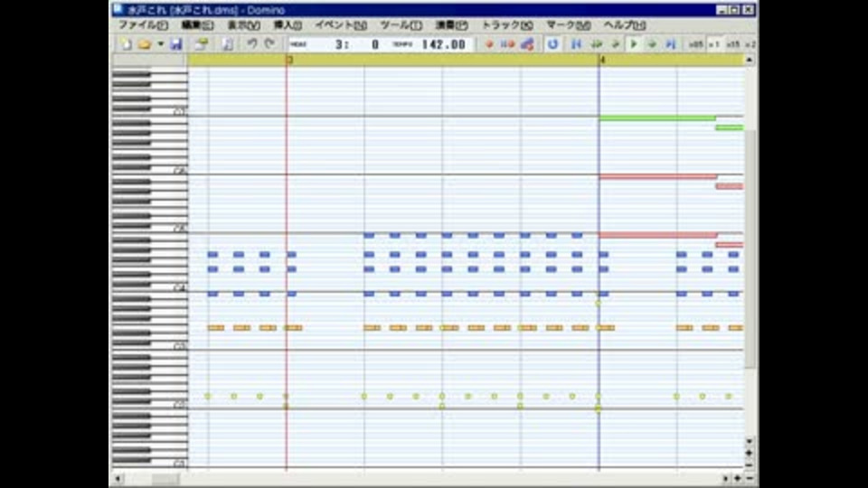Click the vertical scrollbar up arrow

pyautogui.click(x=750, y=60)
